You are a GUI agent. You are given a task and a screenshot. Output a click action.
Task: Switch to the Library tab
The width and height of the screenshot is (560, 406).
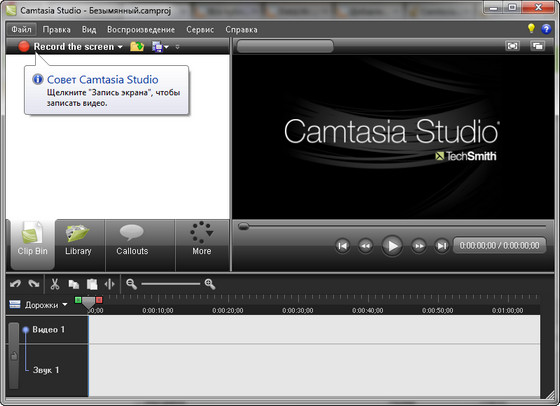coord(78,245)
